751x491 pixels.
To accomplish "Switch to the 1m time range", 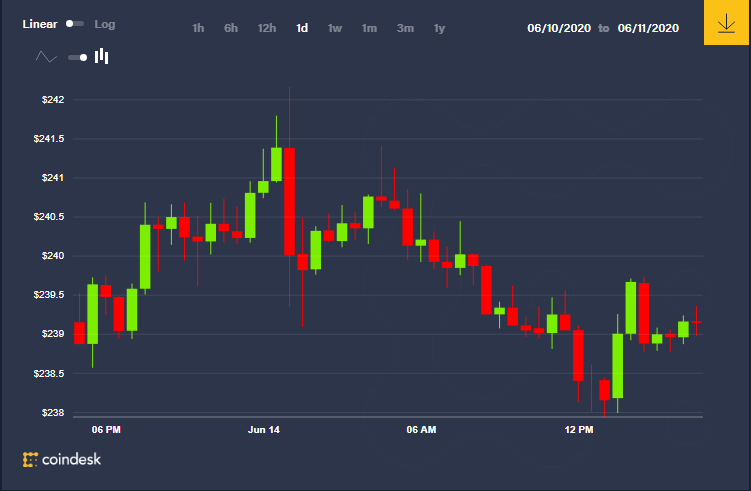I will [x=369, y=28].
